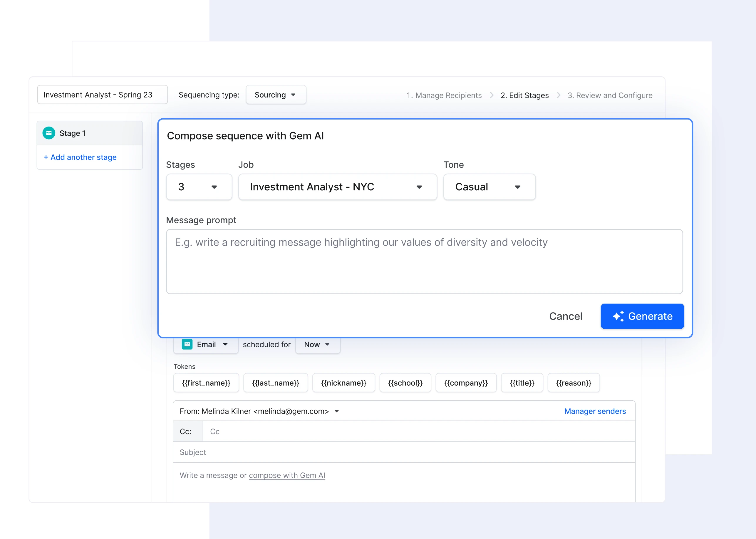Screen dimensions: 756x539
Task: Go to Review and Configure step
Action: pos(610,95)
